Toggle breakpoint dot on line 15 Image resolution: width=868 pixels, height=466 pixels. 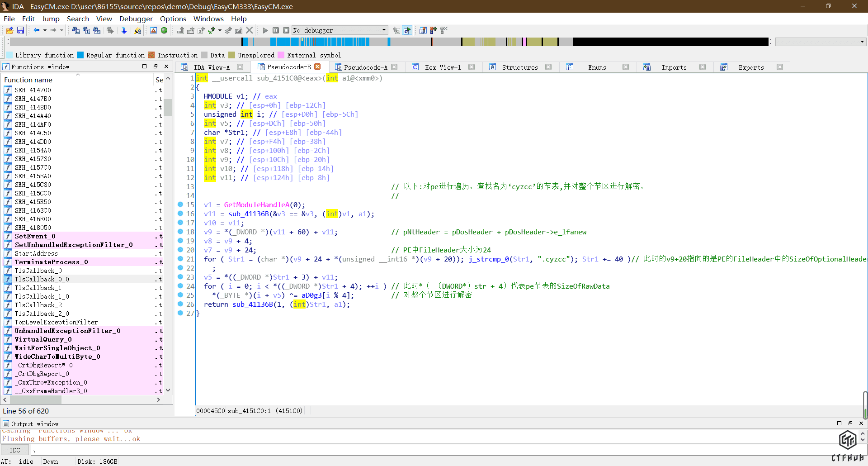pos(180,204)
